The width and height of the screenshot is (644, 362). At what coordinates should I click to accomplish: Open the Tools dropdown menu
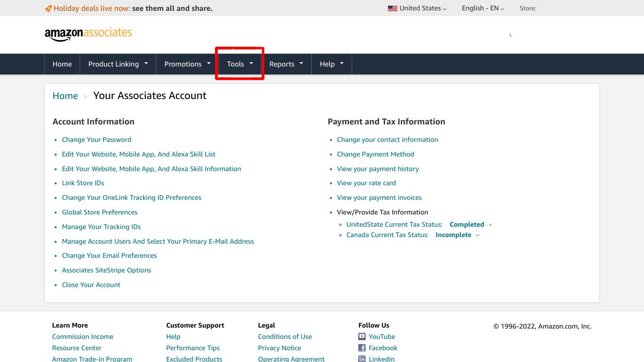(239, 64)
